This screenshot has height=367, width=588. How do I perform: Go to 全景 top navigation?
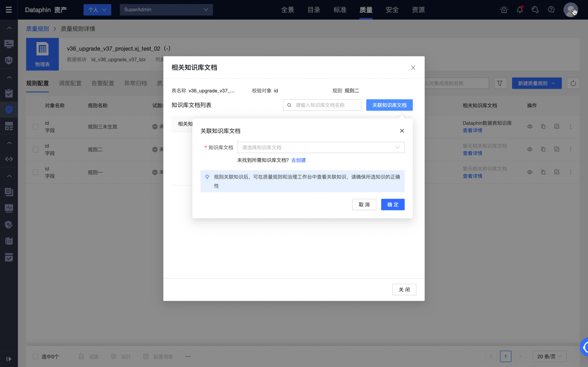click(288, 10)
